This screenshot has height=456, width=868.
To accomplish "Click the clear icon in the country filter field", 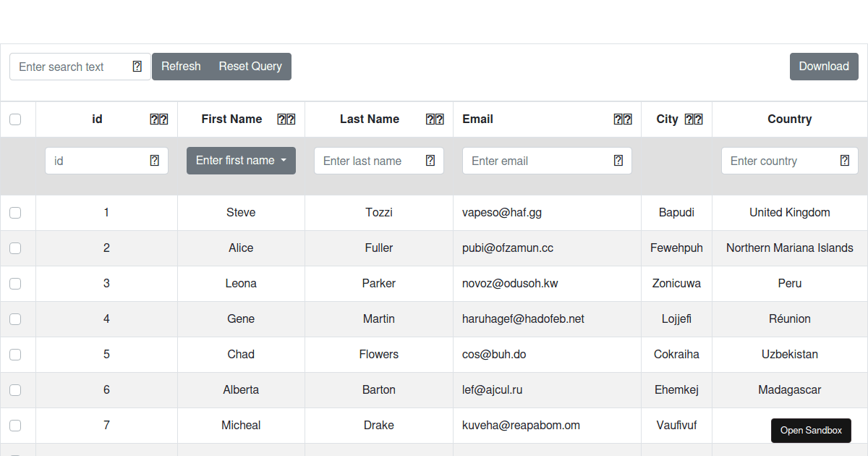I will pos(845,161).
